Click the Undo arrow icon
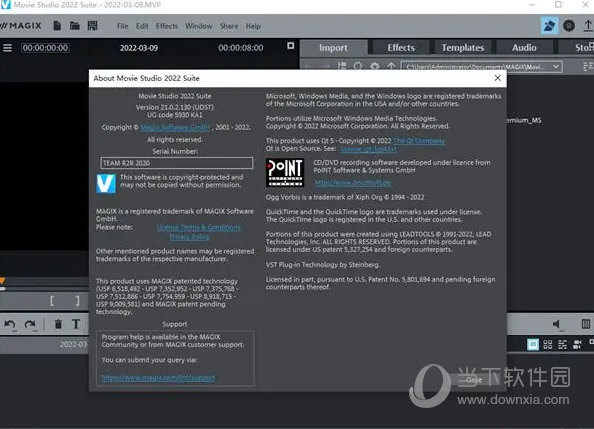Image resolution: width=594 pixels, height=429 pixels. tap(10, 325)
